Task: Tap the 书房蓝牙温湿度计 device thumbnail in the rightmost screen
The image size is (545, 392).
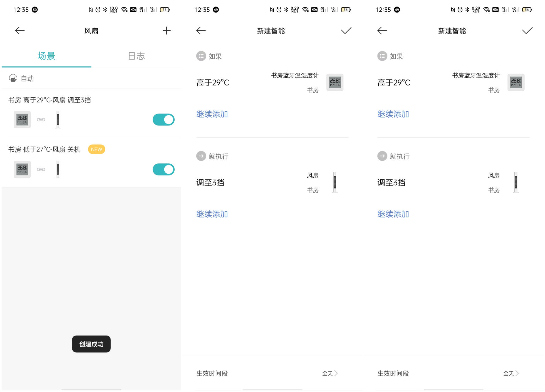Action: pyautogui.click(x=516, y=82)
